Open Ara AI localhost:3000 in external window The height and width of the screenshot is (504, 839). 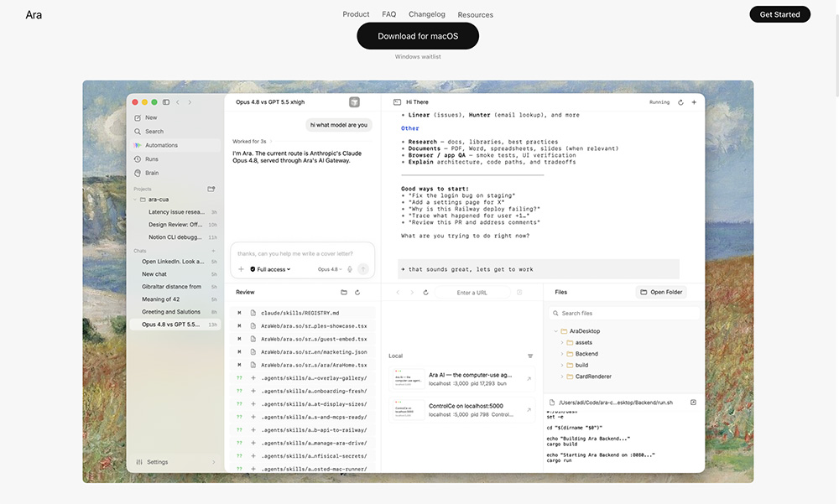click(x=529, y=379)
